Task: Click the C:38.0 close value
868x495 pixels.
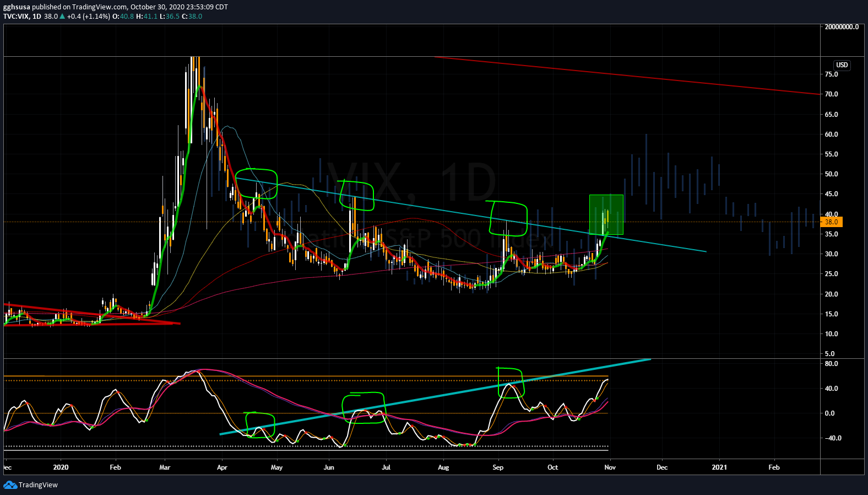Action: click(x=192, y=17)
